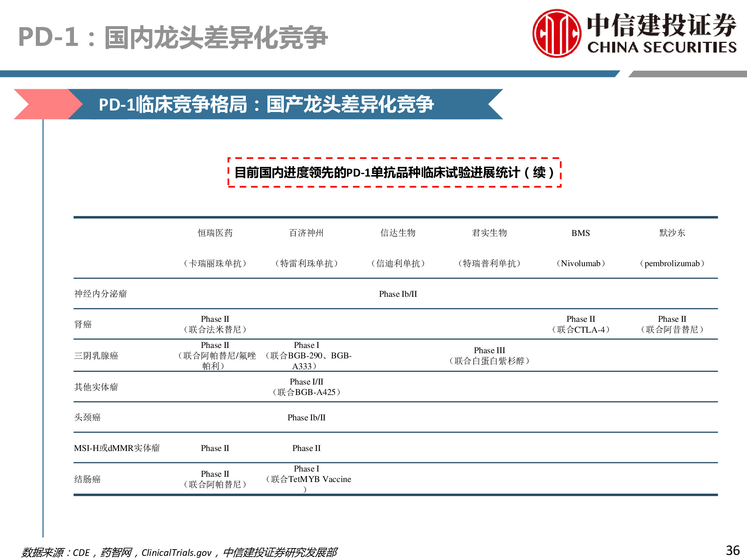Select the row label '结肠癌'
Viewport: 747px width, 560px height.
87,479
